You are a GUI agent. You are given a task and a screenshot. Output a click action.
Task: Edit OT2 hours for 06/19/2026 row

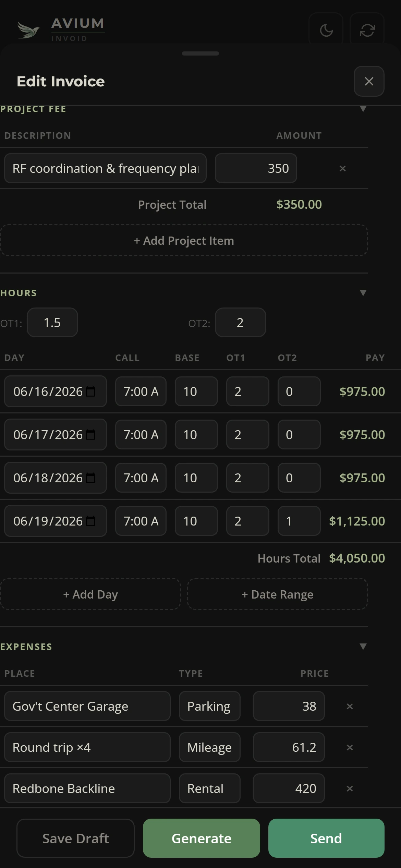(x=299, y=521)
